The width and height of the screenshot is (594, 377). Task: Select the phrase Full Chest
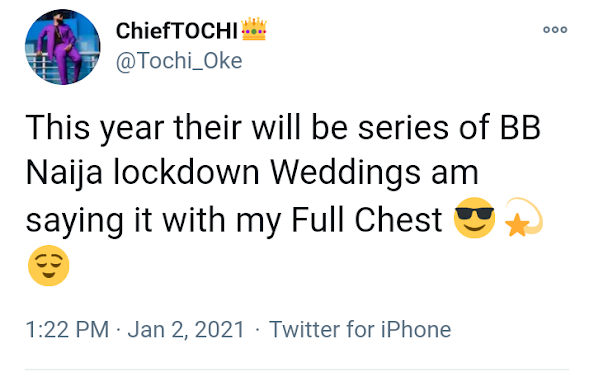pyautogui.click(x=367, y=220)
